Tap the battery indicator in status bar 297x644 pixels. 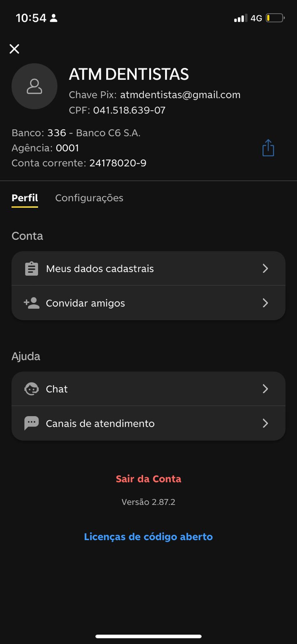tap(275, 18)
